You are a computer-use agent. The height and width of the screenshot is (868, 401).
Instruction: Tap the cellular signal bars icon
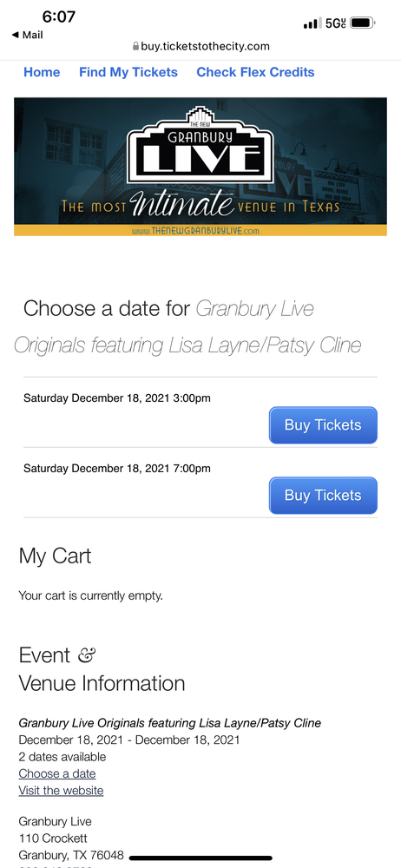[312, 23]
